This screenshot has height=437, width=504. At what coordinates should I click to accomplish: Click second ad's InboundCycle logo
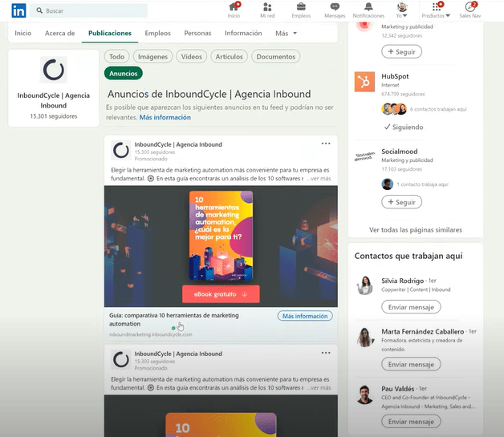(121, 359)
